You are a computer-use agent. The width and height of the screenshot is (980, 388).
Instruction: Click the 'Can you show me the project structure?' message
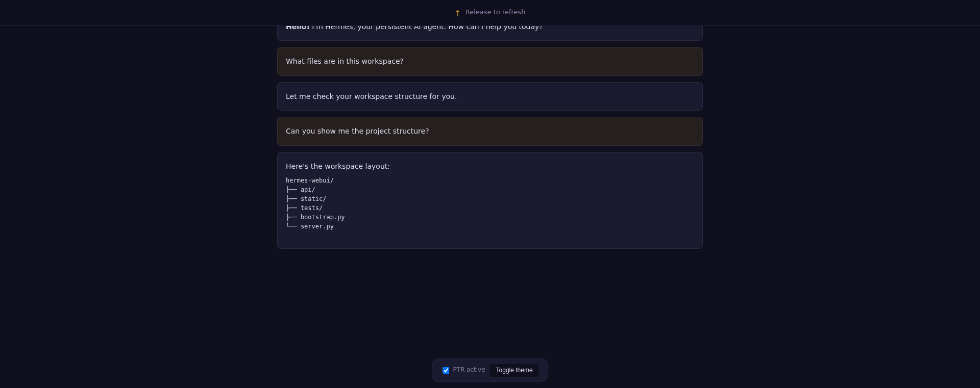point(490,131)
